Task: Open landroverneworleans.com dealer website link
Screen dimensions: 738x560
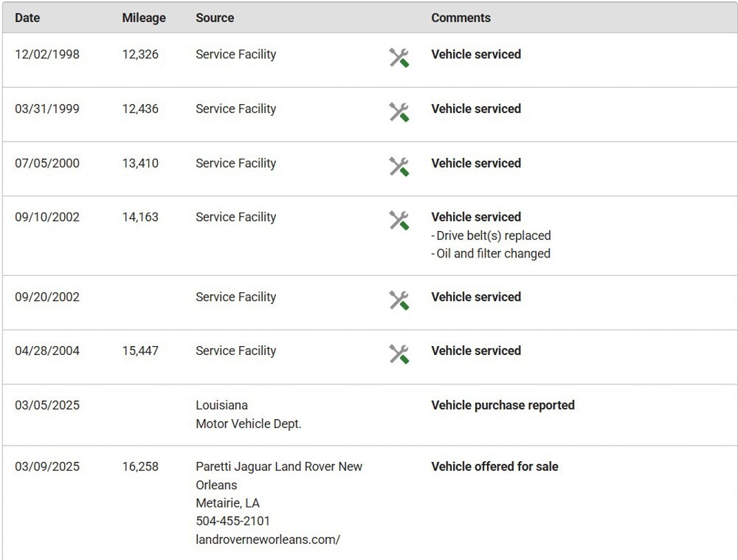Action: 267,539
